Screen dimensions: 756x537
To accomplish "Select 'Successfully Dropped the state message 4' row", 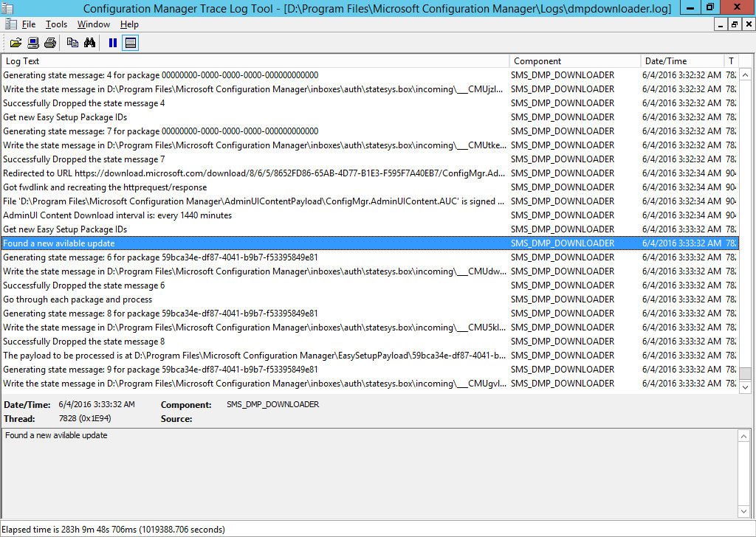I will [x=370, y=103].
